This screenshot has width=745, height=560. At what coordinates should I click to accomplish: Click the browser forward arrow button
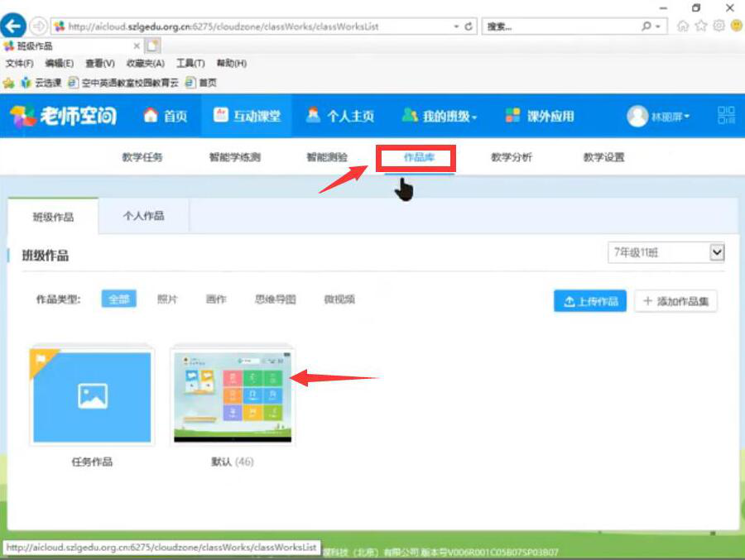(x=38, y=26)
